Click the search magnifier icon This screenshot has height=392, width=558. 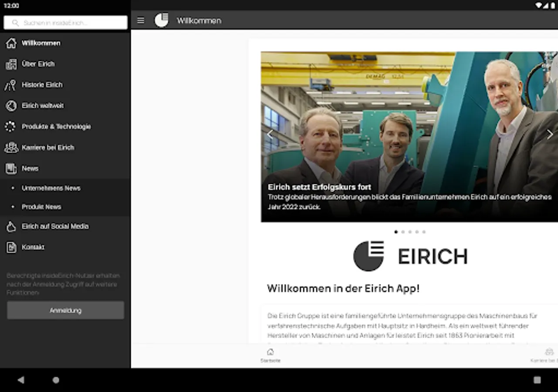coord(16,23)
